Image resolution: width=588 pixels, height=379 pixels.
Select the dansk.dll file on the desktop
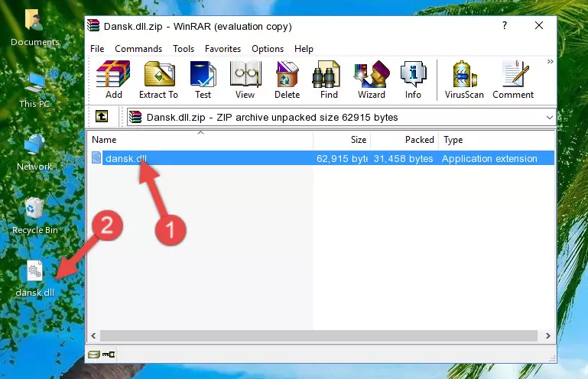(35, 279)
